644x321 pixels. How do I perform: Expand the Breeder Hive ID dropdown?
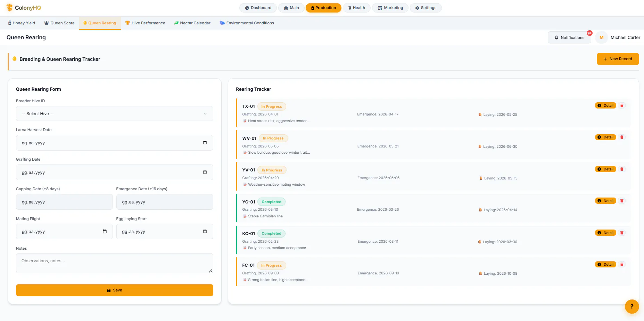(x=115, y=114)
